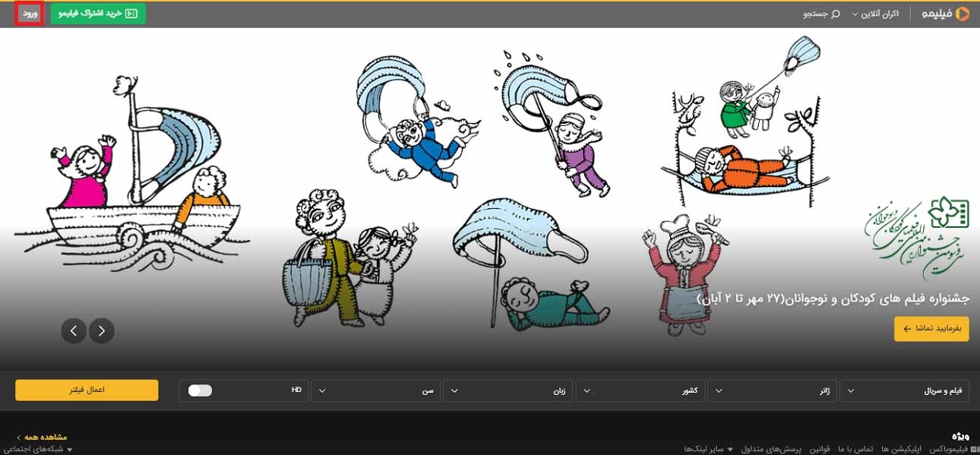Click the green 'خرید اشتراک فیلیمو' button
Viewport: 980px width, 455px height.
tap(98, 14)
